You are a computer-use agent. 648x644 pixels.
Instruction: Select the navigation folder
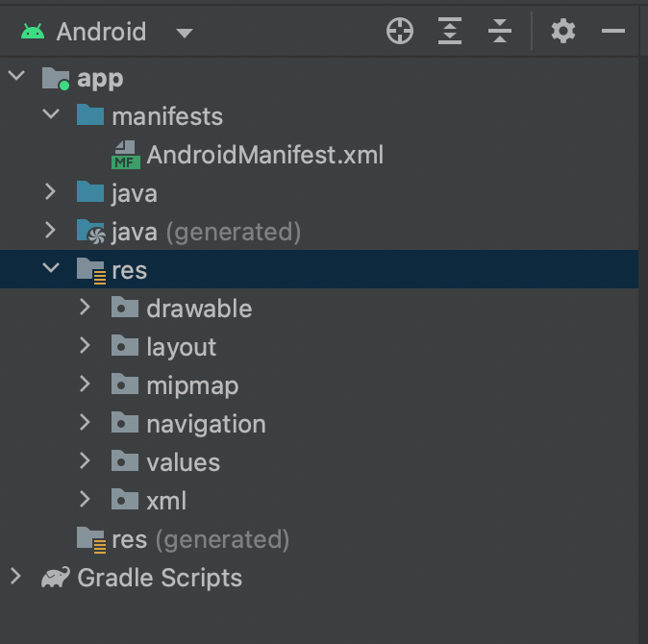(x=205, y=424)
